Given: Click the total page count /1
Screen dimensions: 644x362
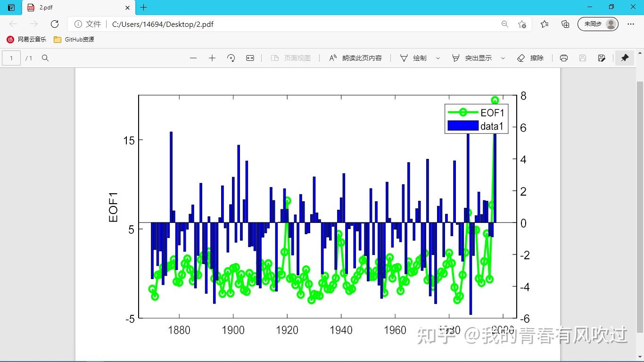Looking at the screenshot, I should (x=29, y=58).
